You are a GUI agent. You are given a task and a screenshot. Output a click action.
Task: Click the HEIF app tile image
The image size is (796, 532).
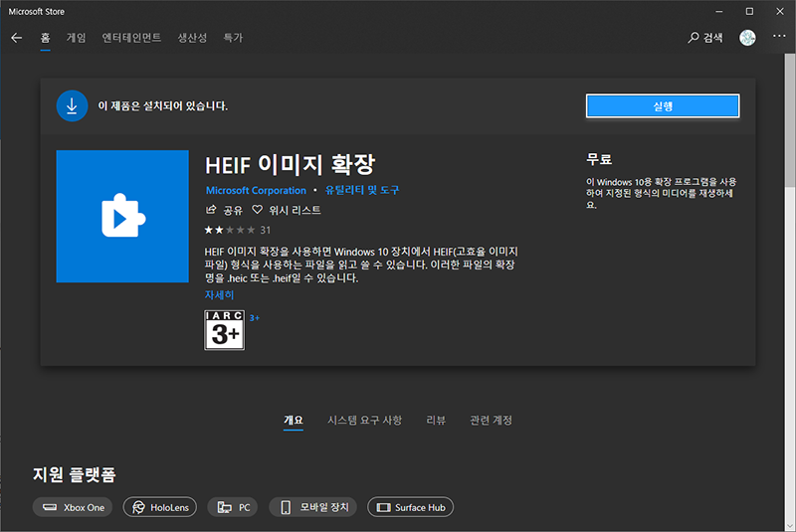pos(122,216)
